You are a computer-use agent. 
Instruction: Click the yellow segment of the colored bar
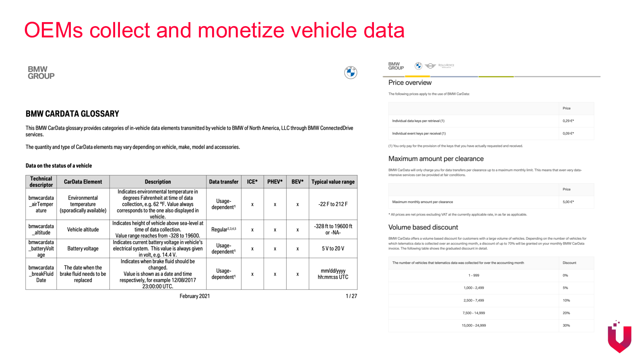click(x=417, y=76)
